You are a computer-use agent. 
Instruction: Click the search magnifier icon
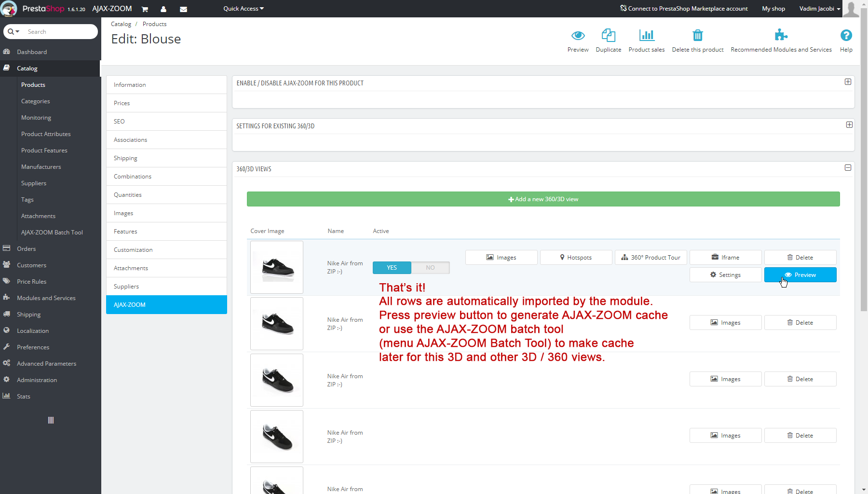tap(11, 31)
